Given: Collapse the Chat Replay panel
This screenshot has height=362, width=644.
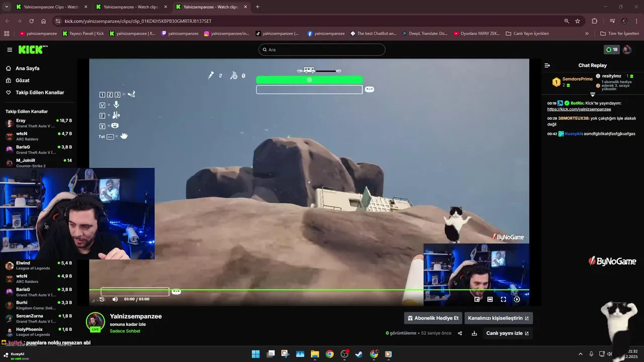Looking at the screenshot, I should click(547, 65).
